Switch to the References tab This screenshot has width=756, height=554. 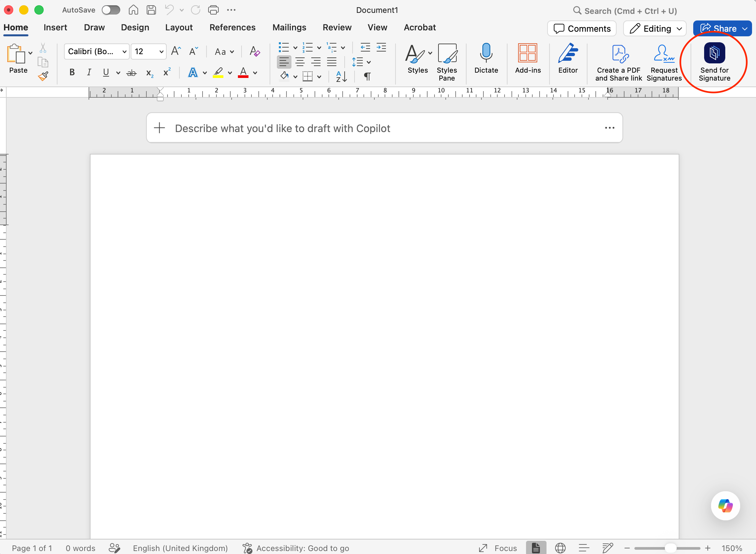[x=232, y=27]
